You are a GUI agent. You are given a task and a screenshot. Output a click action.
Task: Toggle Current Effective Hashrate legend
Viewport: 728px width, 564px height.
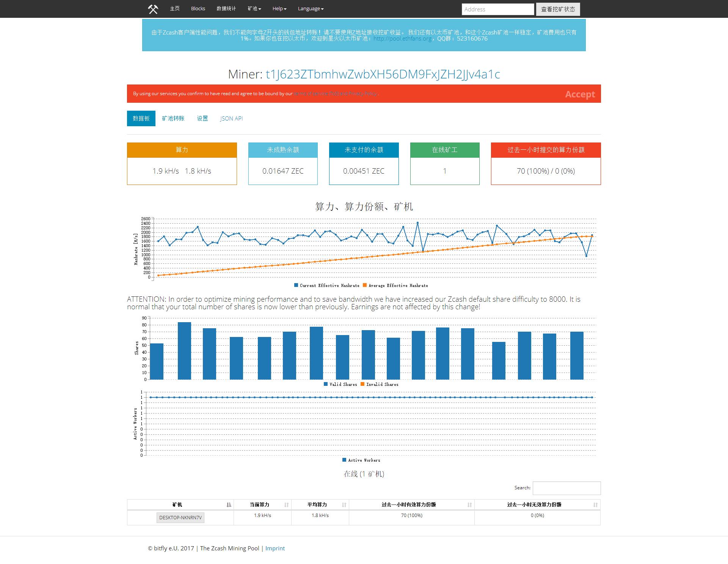pyautogui.click(x=329, y=285)
